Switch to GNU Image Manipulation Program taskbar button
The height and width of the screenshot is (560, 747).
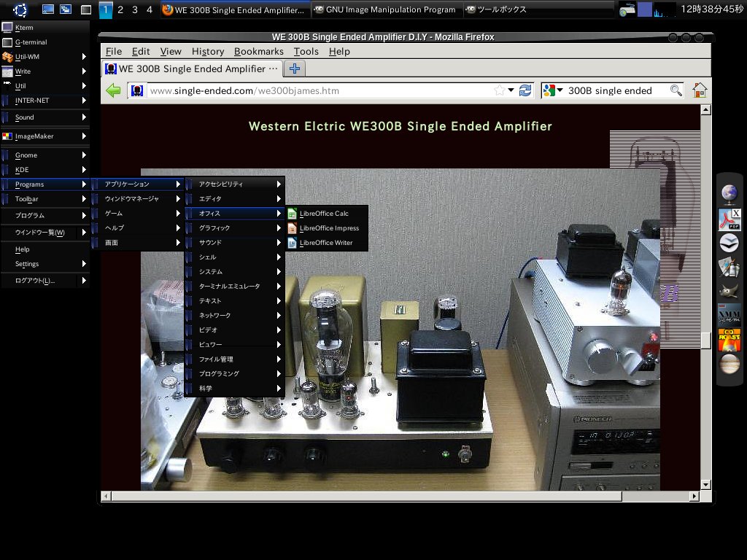[x=384, y=9]
